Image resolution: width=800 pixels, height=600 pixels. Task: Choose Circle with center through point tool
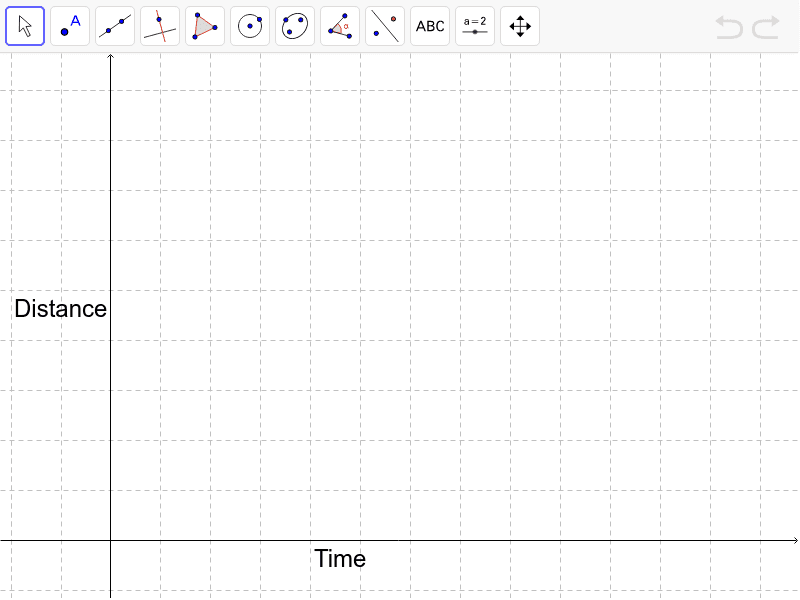tap(250, 26)
